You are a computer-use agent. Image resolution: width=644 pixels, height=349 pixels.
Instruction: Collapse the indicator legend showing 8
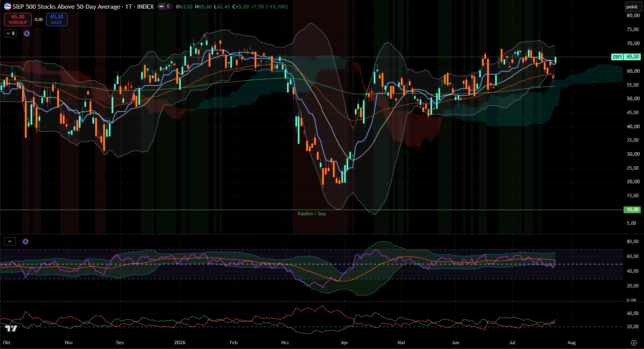coord(10,34)
